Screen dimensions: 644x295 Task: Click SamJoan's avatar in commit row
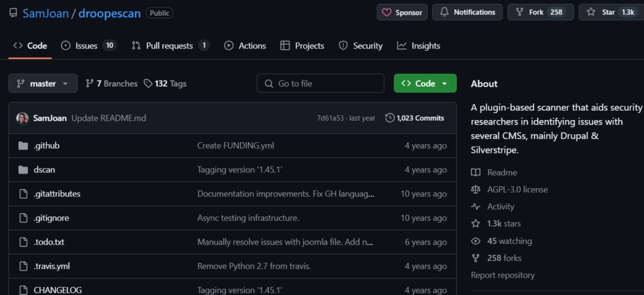tap(23, 118)
